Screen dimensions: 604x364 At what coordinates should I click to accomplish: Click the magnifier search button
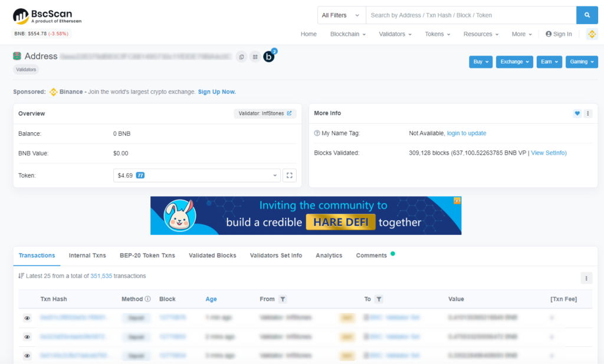click(587, 15)
